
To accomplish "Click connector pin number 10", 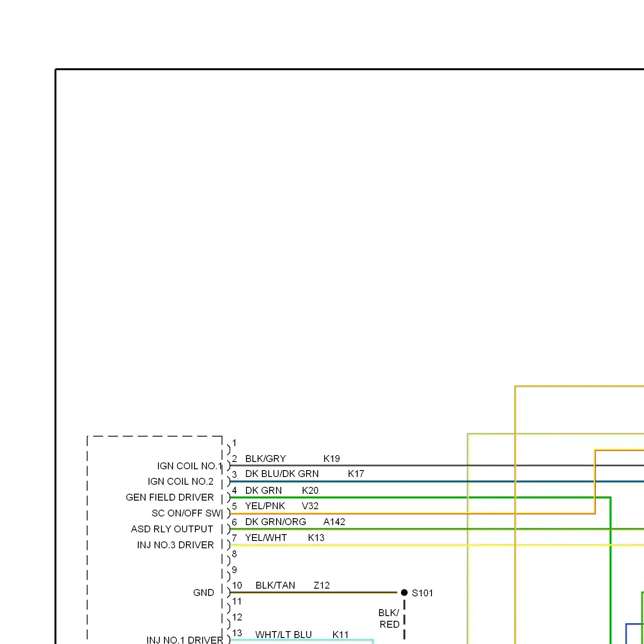I will click(237, 585).
